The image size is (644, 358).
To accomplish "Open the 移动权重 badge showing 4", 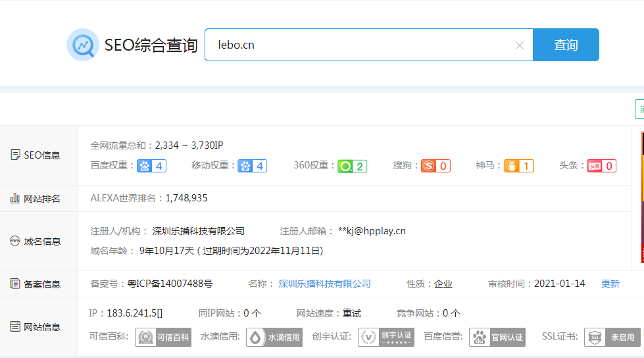I will 252,166.
